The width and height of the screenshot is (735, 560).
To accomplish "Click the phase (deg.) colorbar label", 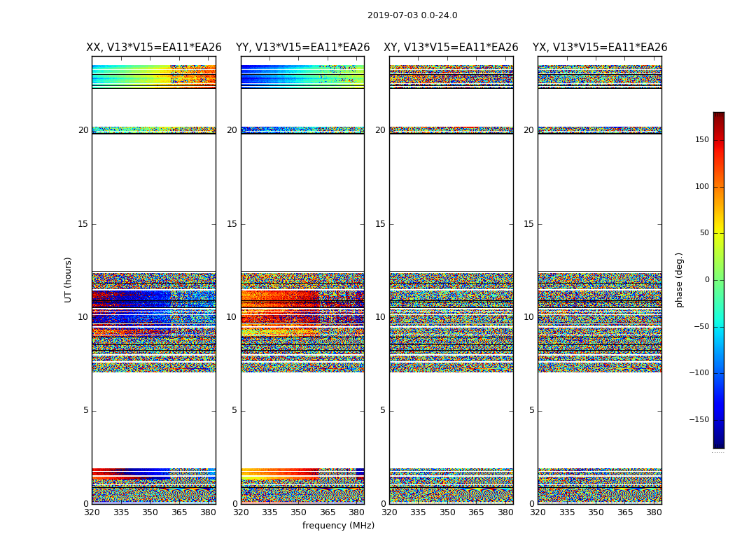I will [x=679, y=279].
